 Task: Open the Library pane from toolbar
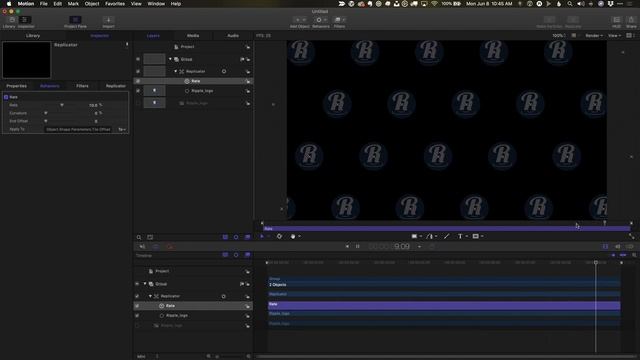tap(12, 20)
